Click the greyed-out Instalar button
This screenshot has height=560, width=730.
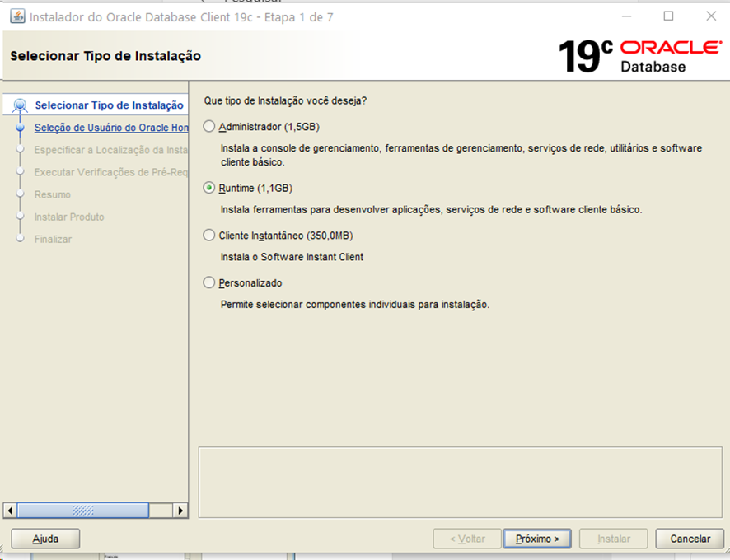614,539
